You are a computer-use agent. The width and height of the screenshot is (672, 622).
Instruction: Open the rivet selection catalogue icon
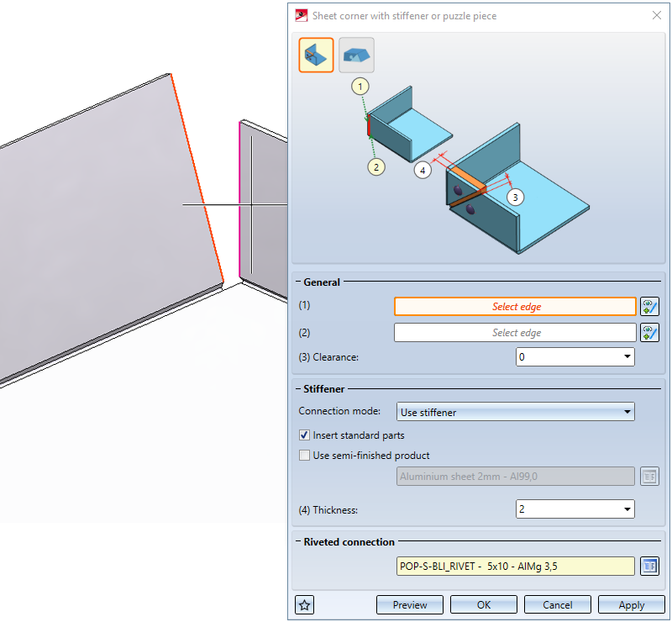(x=649, y=567)
